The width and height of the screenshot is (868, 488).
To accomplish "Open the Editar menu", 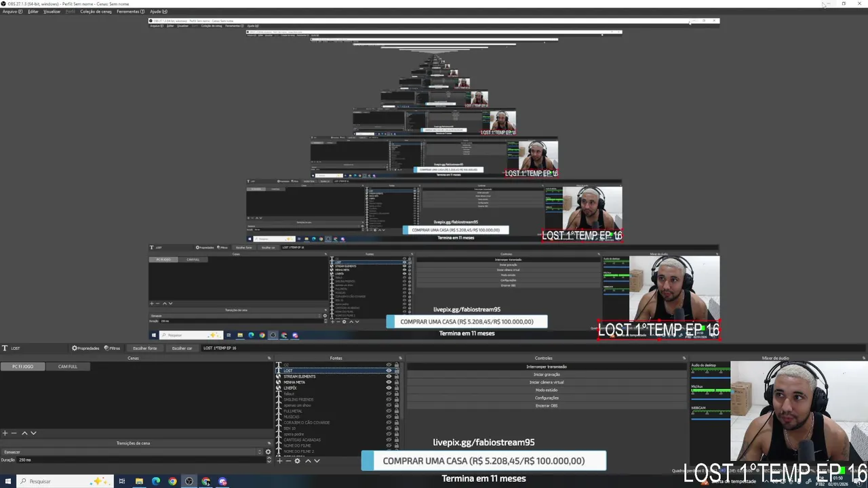I will pos(33,12).
